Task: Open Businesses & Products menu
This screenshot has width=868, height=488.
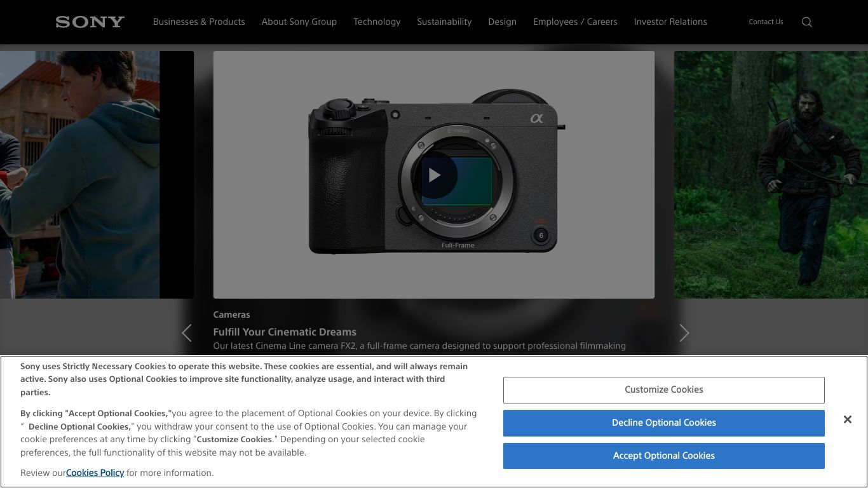Action: pyautogui.click(x=199, y=22)
